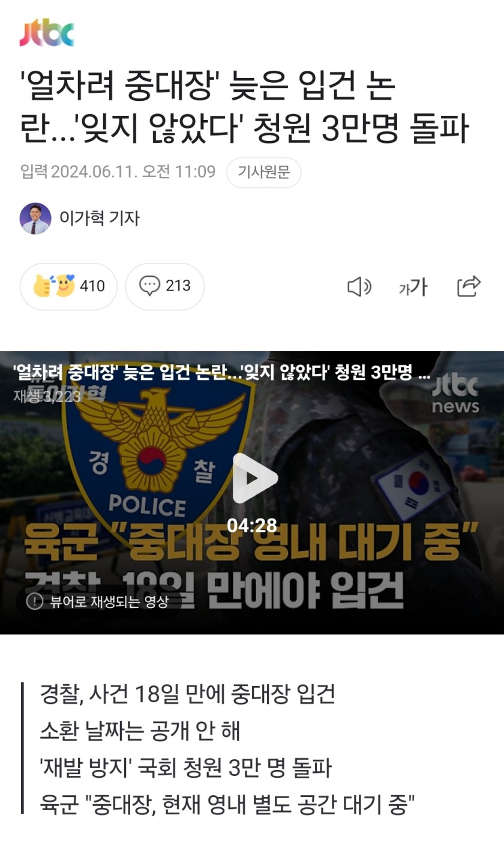Open the JTBC logo at top
Image resolution: width=504 pixels, height=854 pixels.
(x=46, y=33)
